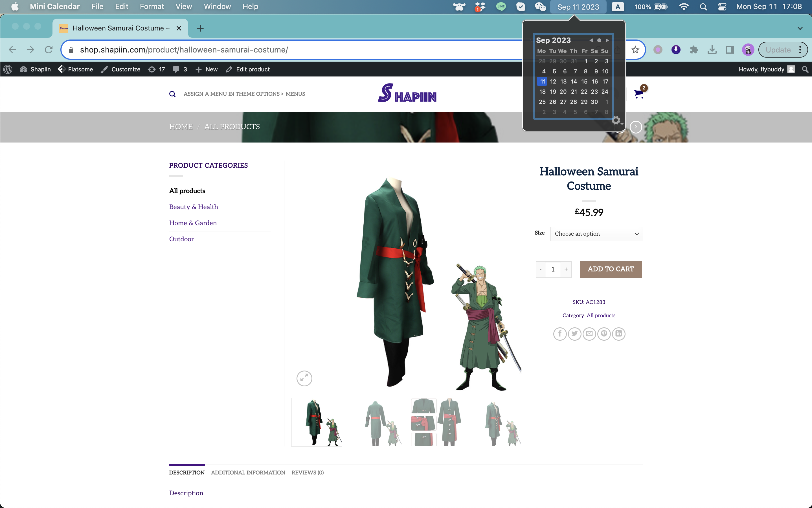The height and width of the screenshot is (508, 812).
Task: Open a new browser tab
Action: coord(200,28)
